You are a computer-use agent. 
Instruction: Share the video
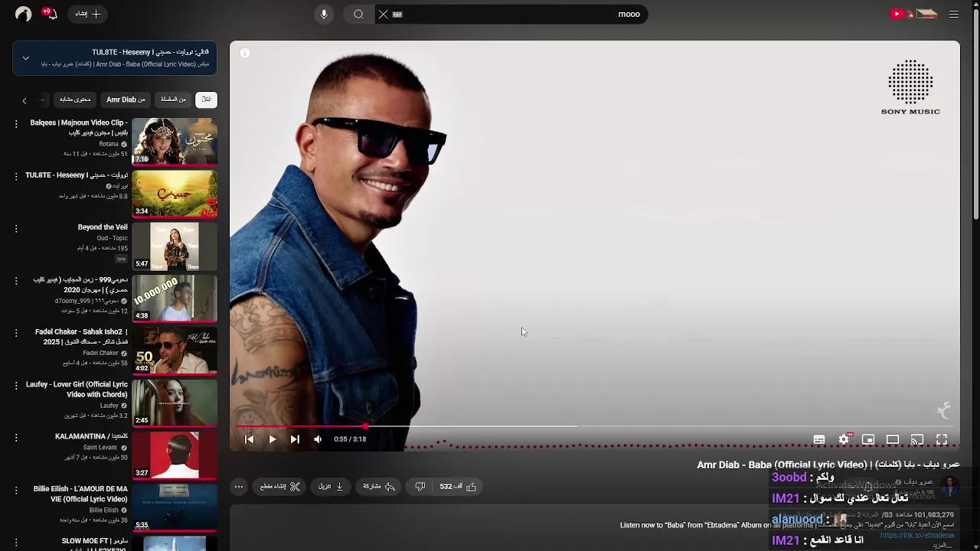[x=379, y=487]
